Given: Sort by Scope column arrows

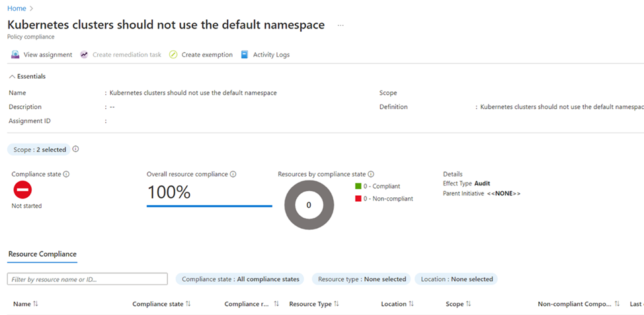Looking at the screenshot, I should click(468, 304).
